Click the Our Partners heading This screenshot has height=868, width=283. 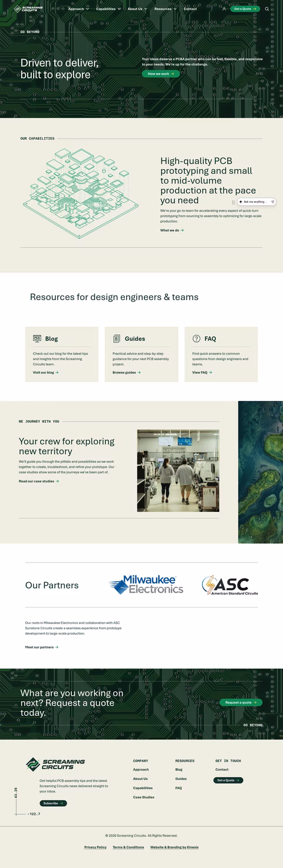52,586
